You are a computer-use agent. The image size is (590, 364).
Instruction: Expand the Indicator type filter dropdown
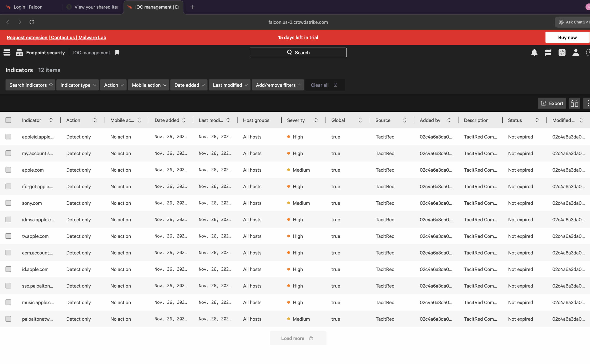point(77,85)
